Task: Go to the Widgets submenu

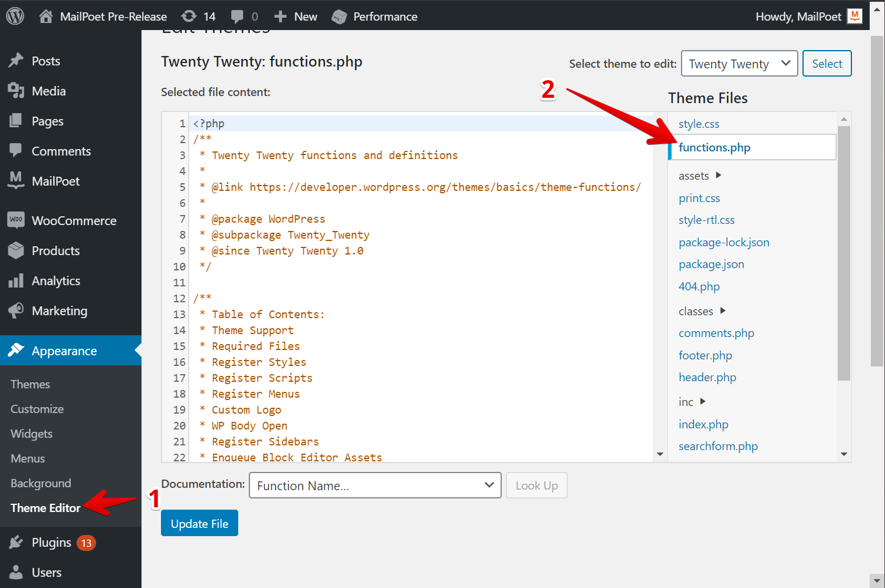Action: [x=32, y=434]
